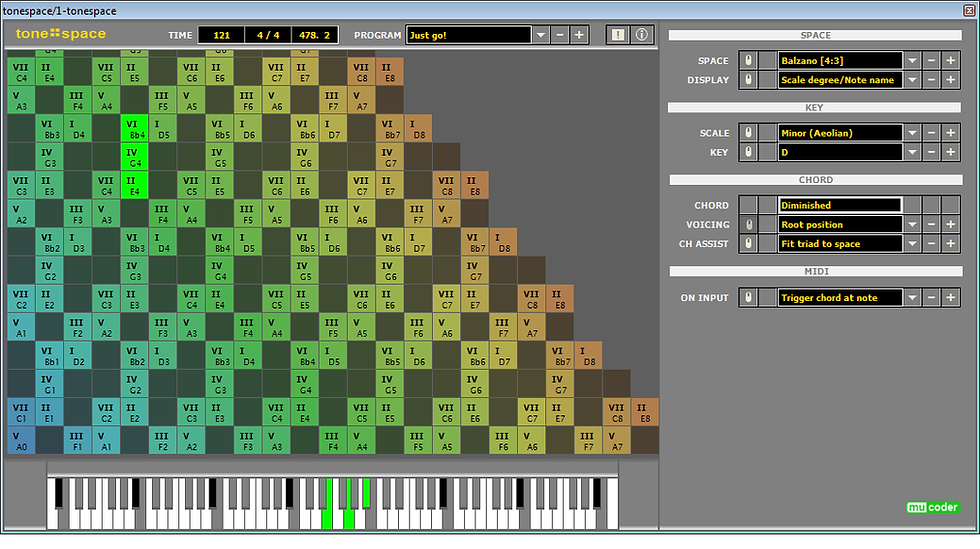Click the mouse icon in SCALE row

tap(748, 133)
